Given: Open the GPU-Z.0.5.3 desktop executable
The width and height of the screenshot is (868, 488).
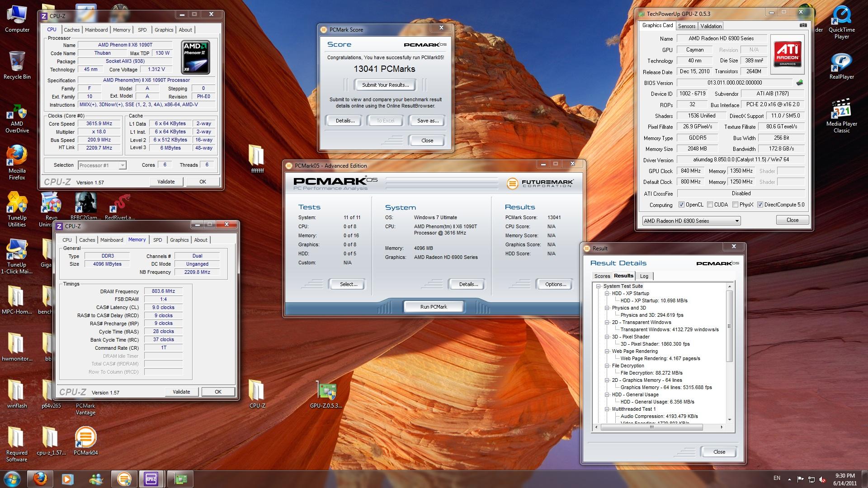Looking at the screenshot, I should tap(326, 395).
